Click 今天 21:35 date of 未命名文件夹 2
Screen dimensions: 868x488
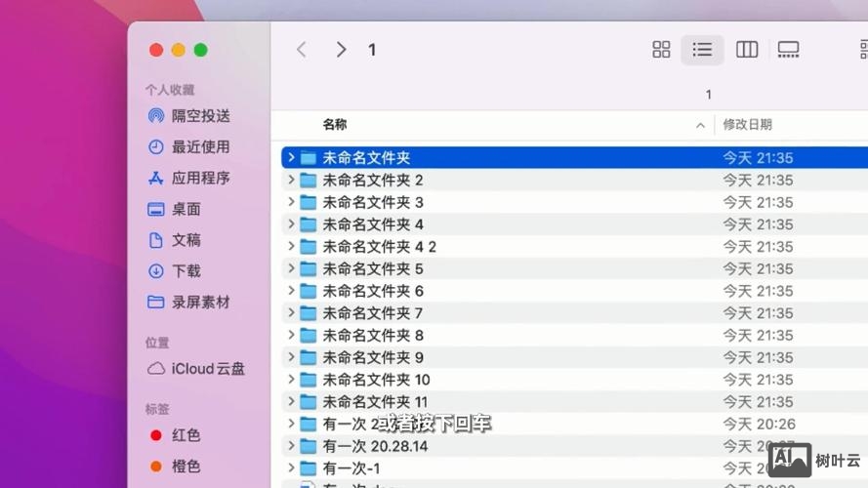point(758,180)
